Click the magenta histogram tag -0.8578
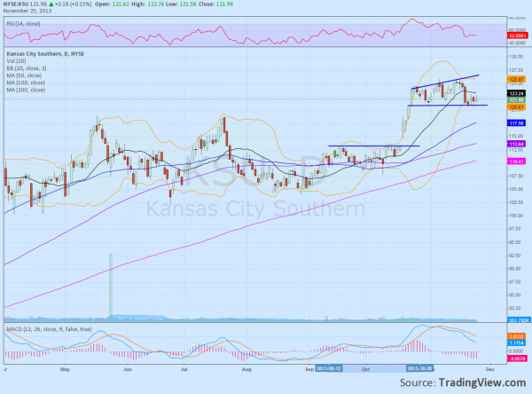This screenshot has height=394, width=532. [x=517, y=359]
